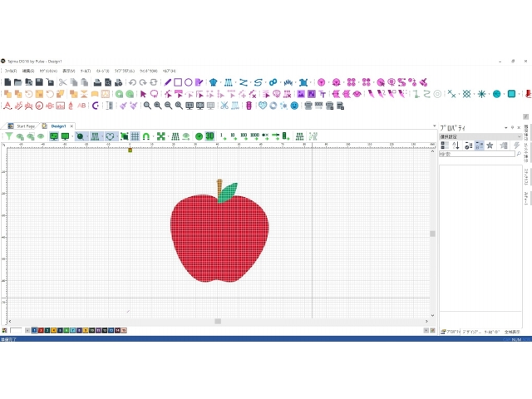
Task: Open the 表示 (View) menu
Action: [68, 71]
